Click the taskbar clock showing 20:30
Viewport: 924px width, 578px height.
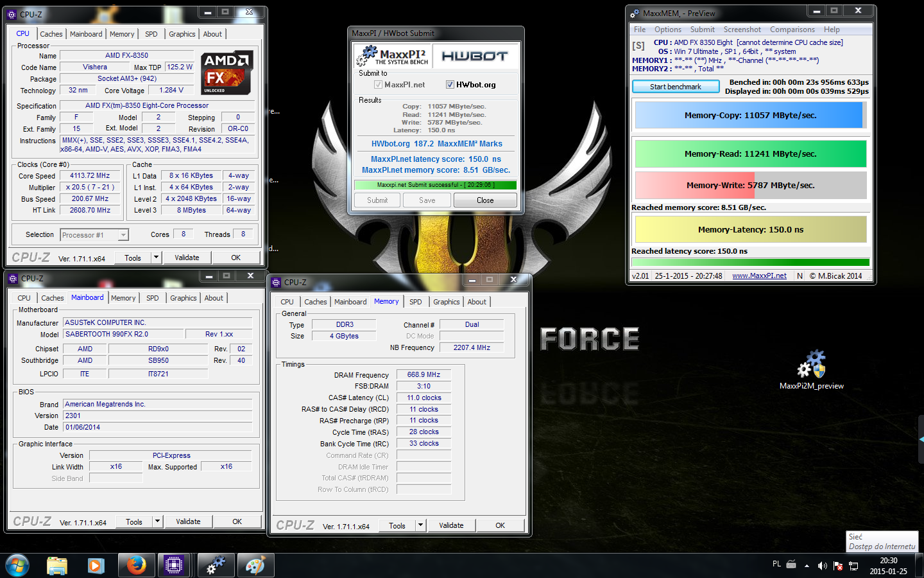click(x=888, y=566)
